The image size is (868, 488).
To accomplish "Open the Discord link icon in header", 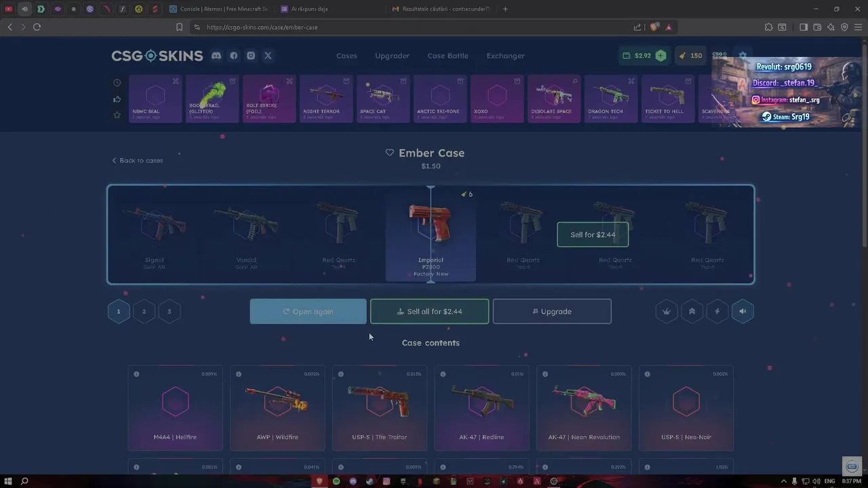I will coord(216,56).
